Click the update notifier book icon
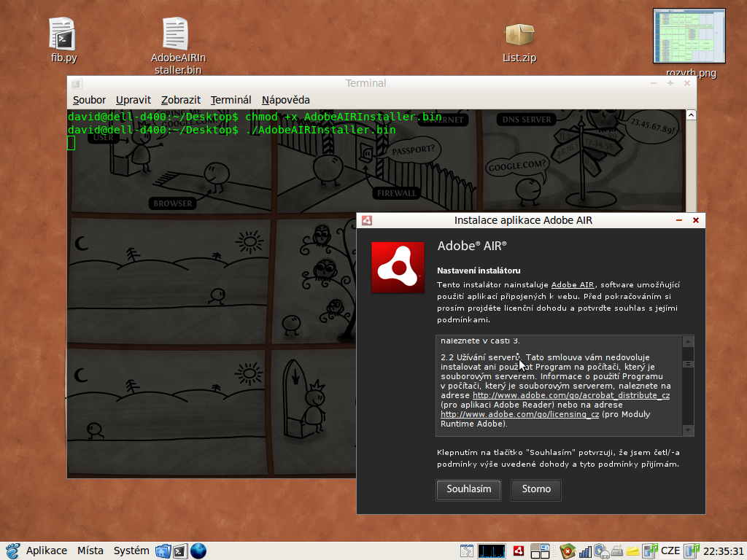Viewport: 747px width, 560px height. (x=568, y=551)
